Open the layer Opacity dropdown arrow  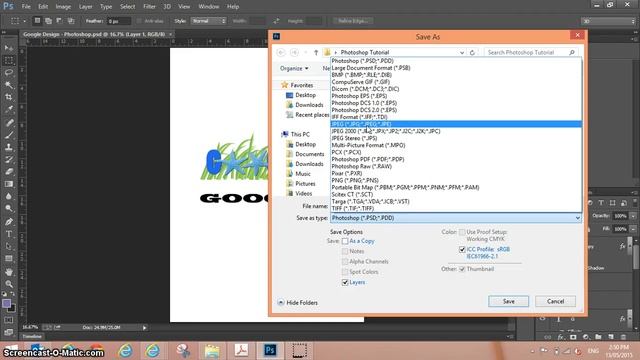click(633, 216)
